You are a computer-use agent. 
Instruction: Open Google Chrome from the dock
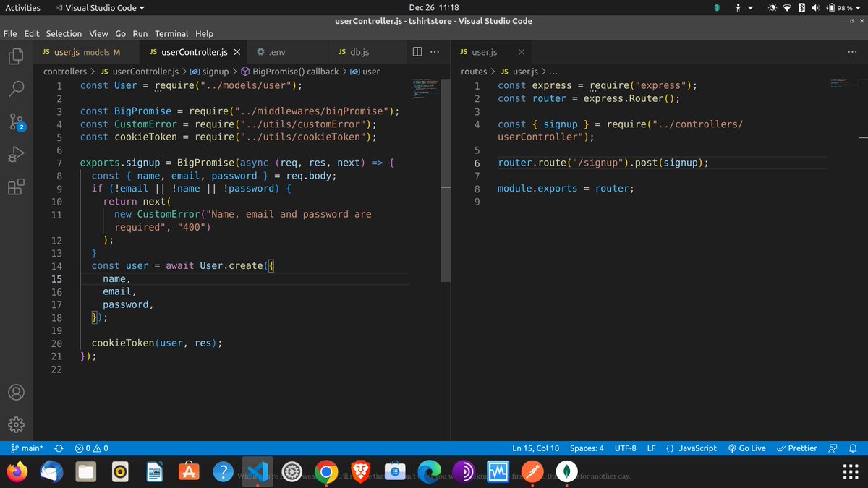(x=326, y=472)
